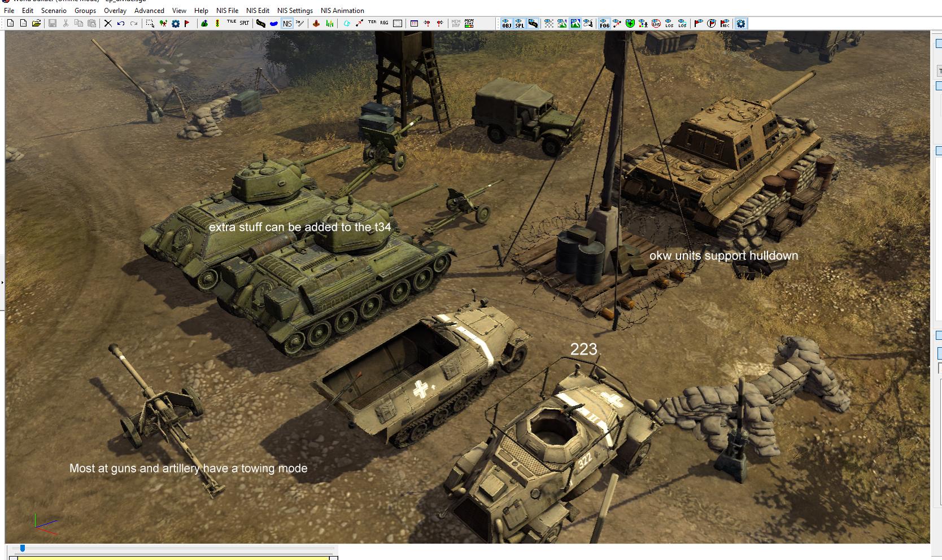Open the Edit menu
Screen dimensions: 942x560
click(28, 10)
